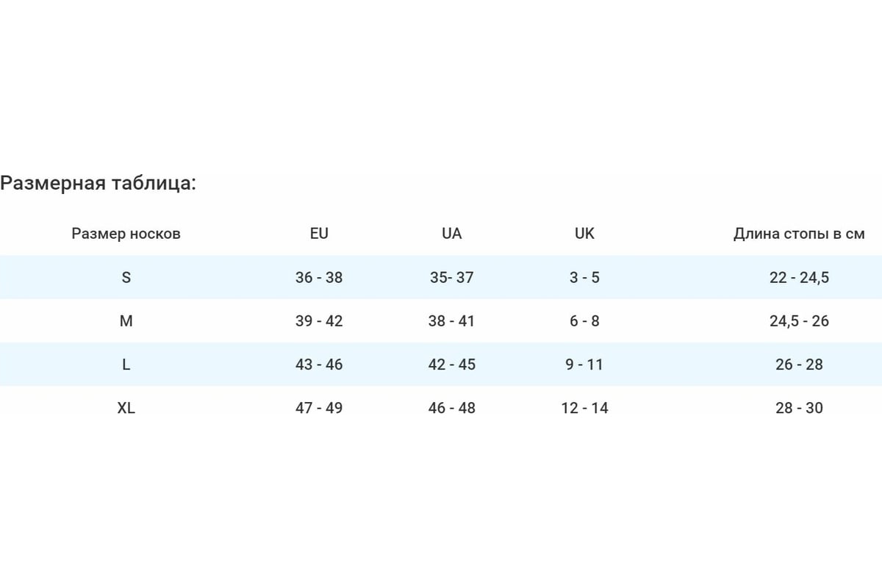Select UA value 42 - 45
Screen dimensions: 882x588
452,364
